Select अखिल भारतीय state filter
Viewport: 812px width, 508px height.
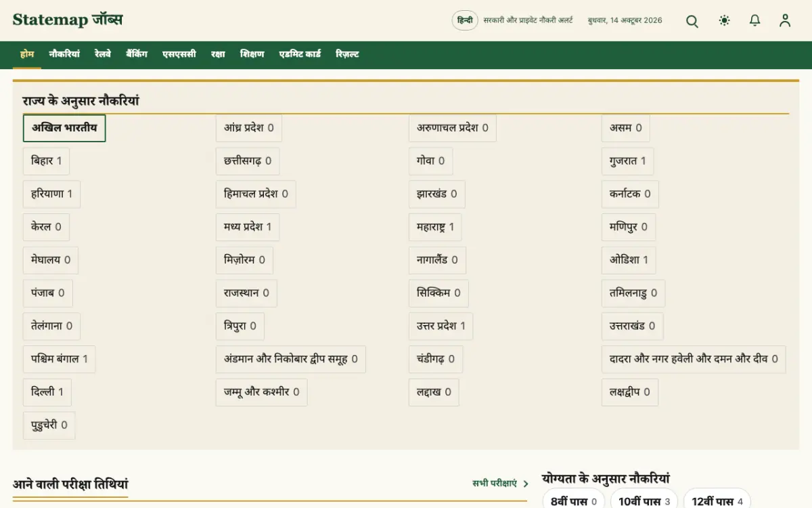coord(64,128)
